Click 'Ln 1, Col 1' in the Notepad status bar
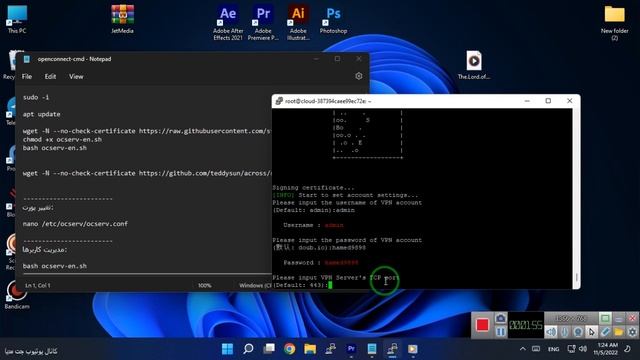This screenshot has height=360, width=640. click(x=38, y=285)
